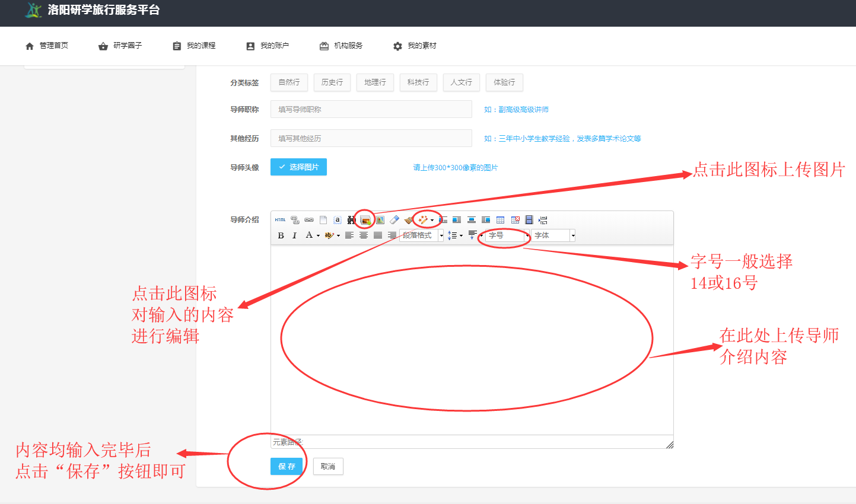Screen dimensions: 856x504
Task: Go to 管理首页 in the navigation
Action: (x=47, y=46)
